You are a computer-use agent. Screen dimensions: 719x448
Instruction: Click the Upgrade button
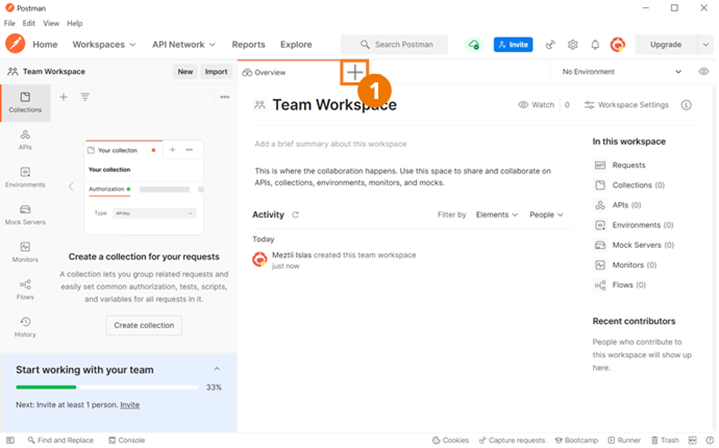(x=666, y=44)
